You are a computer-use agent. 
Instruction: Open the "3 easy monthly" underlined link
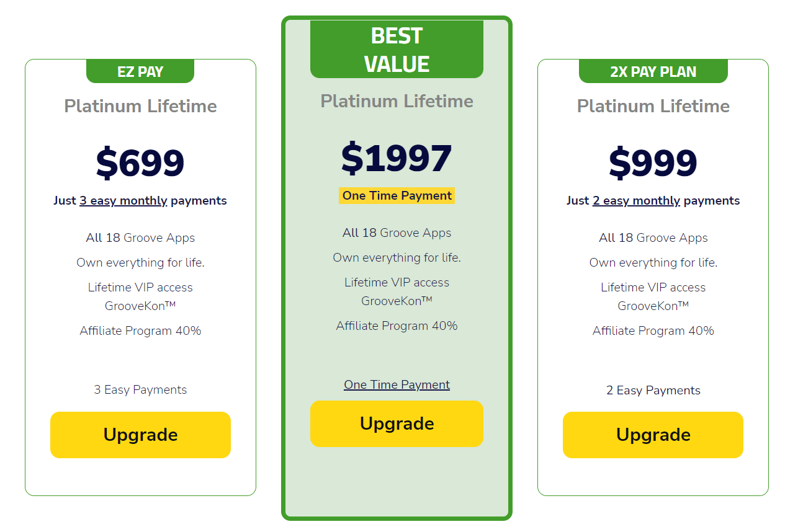coord(123,201)
